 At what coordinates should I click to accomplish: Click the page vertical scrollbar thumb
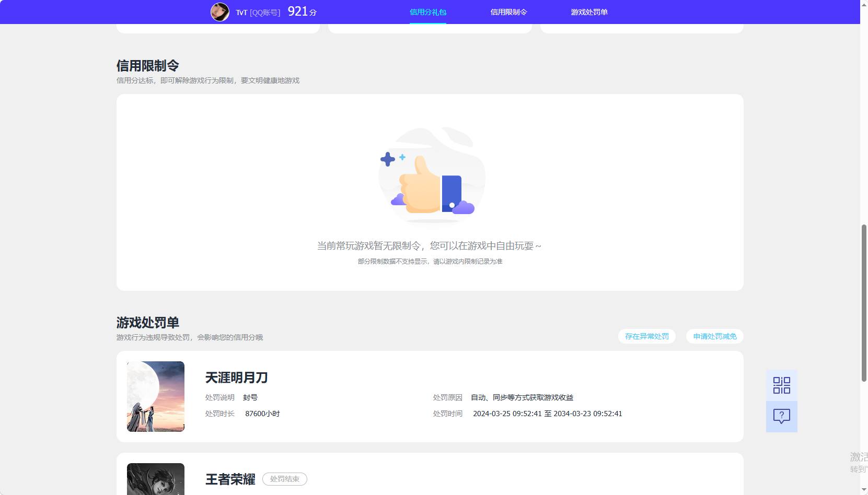pyautogui.click(x=864, y=303)
